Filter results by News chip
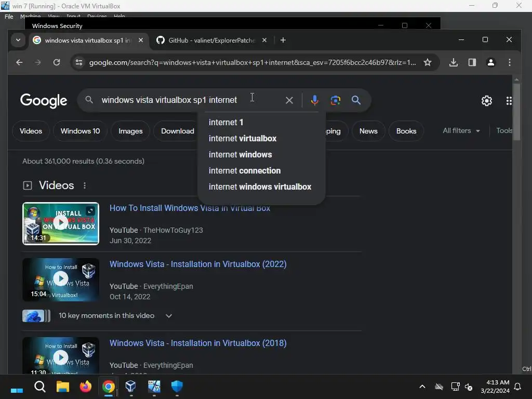 tap(368, 131)
